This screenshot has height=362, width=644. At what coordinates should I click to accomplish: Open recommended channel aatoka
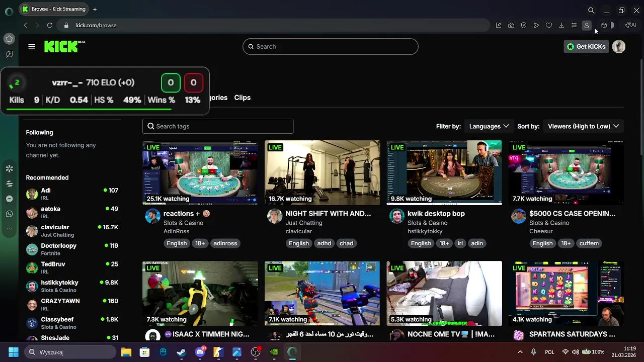tap(72, 212)
